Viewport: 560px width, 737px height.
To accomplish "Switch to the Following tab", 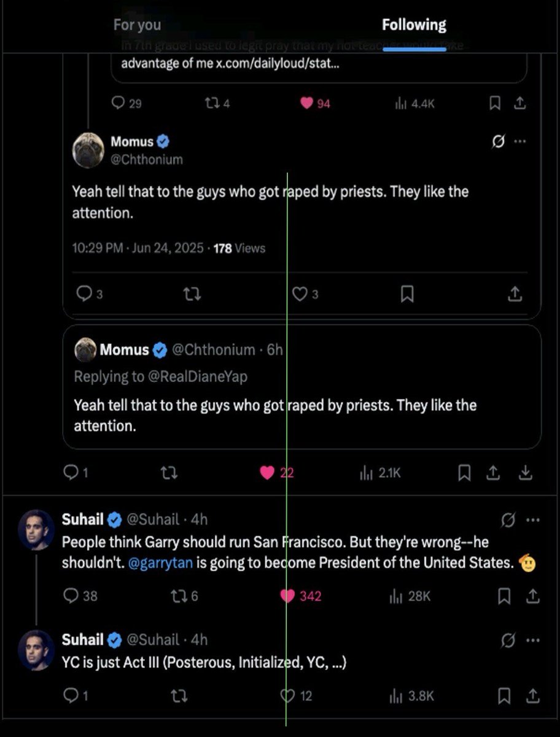I will pos(414,25).
